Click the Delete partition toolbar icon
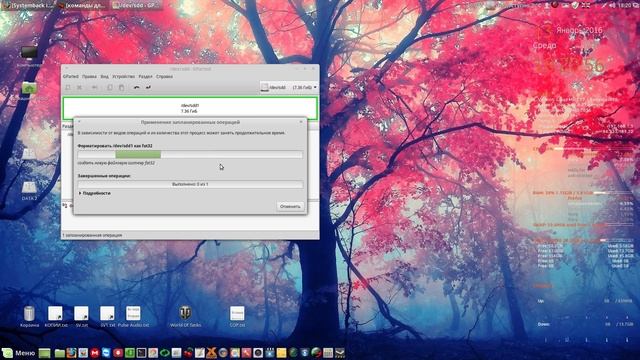The height and width of the screenshot is (360, 640). click(80, 87)
